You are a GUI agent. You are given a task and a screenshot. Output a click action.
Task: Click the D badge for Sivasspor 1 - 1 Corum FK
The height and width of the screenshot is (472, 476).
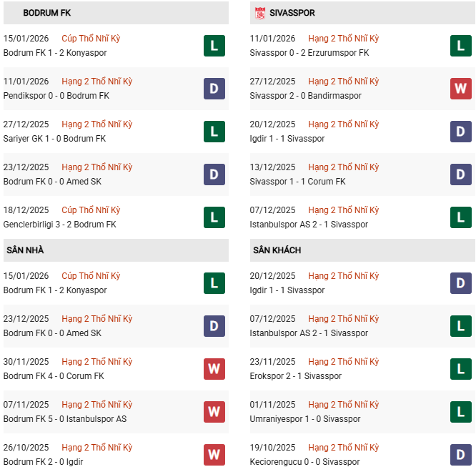460,174
